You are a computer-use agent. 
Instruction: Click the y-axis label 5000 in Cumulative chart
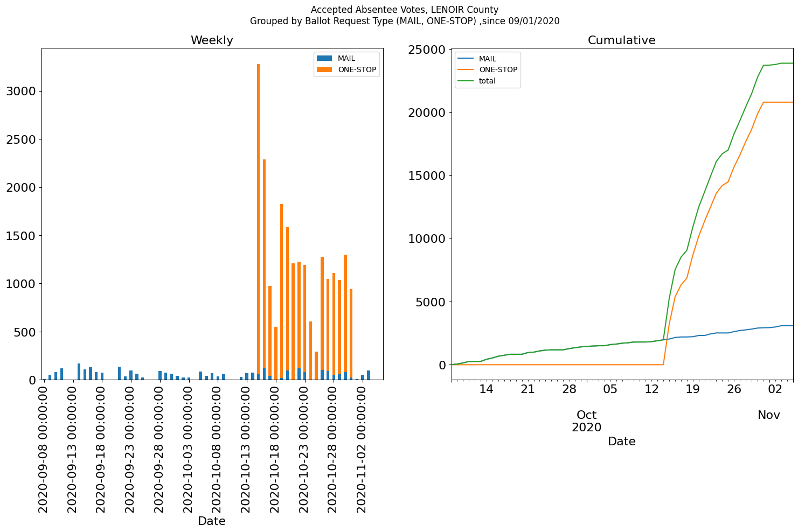pos(431,302)
